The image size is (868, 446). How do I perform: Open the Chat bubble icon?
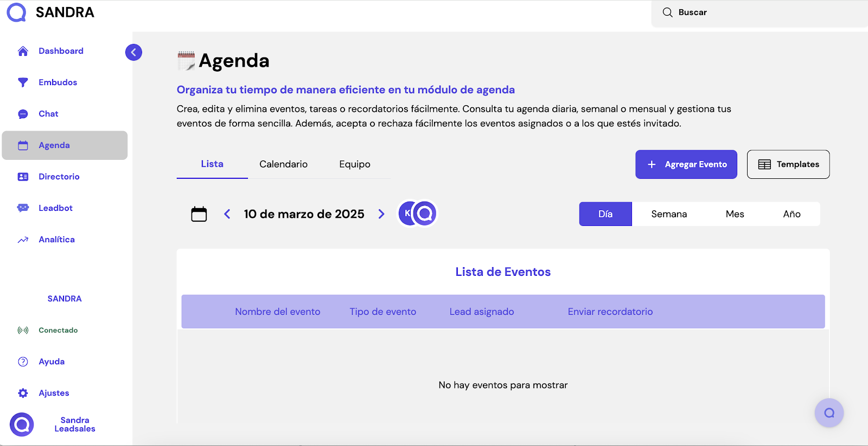23,114
